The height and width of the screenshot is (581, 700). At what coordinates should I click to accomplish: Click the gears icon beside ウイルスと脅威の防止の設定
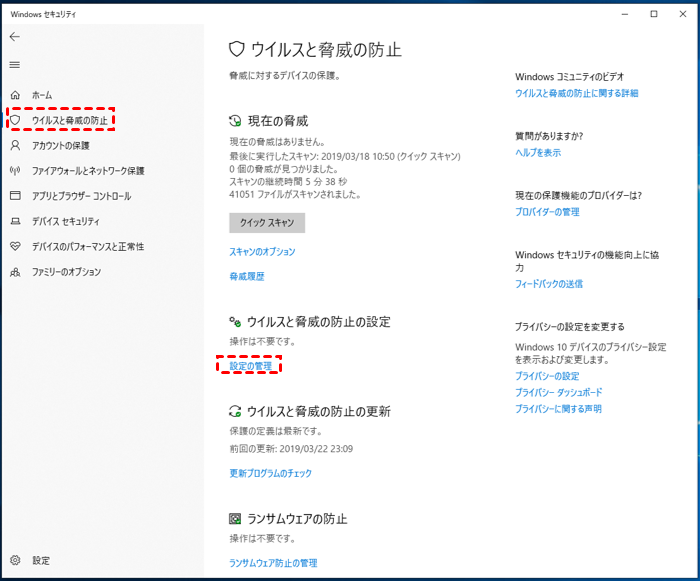tap(235, 322)
